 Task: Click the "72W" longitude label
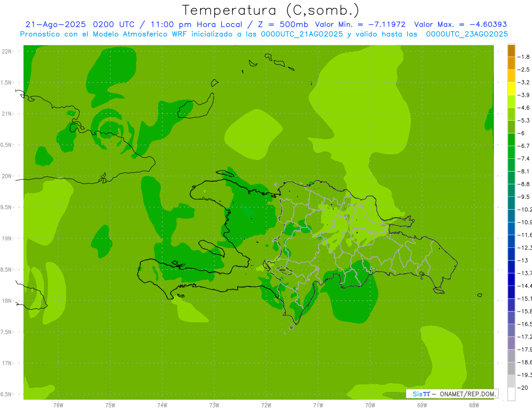tap(266, 405)
